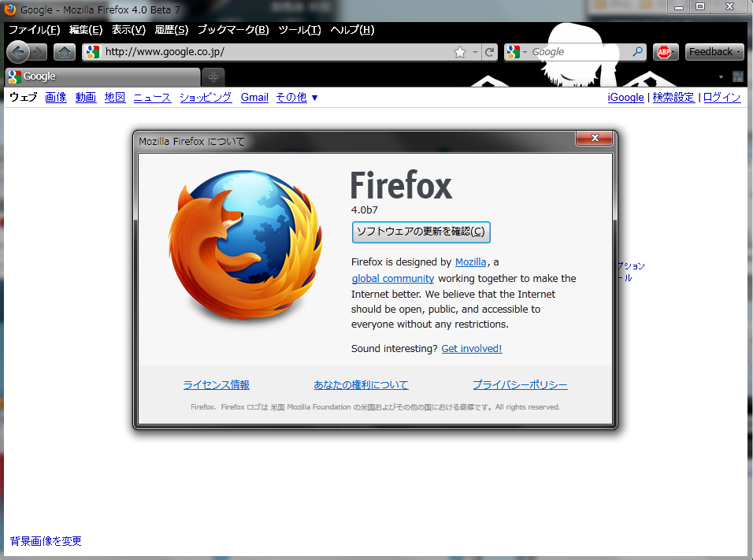Click the Back navigation arrow button

point(18,52)
